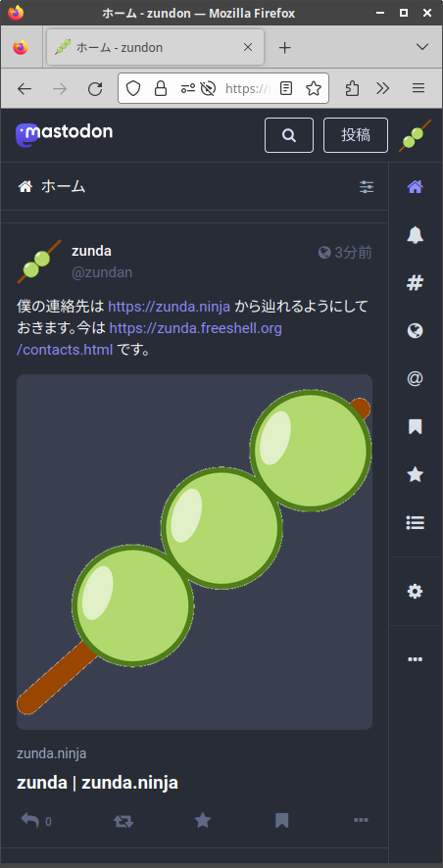The height and width of the screenshot is (868, 443).
Task: Bookmark the zunda post
Action: click(282, 820)
